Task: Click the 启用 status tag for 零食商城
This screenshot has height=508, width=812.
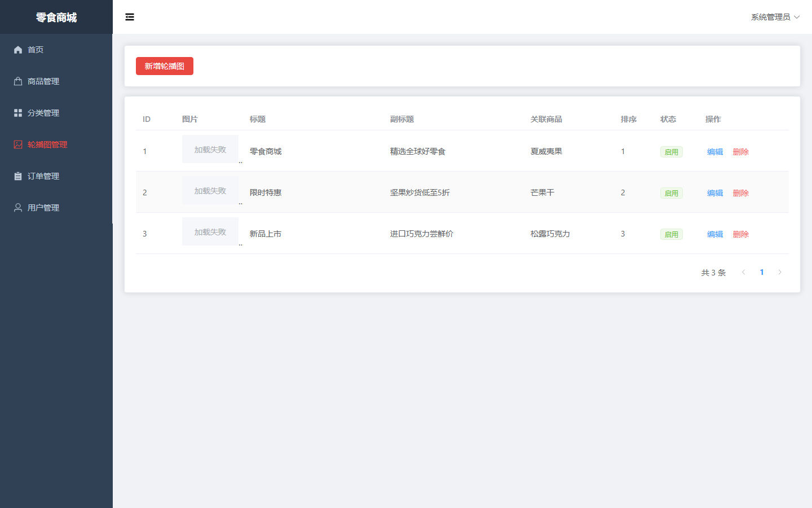Action: click(x=672, y=152)
